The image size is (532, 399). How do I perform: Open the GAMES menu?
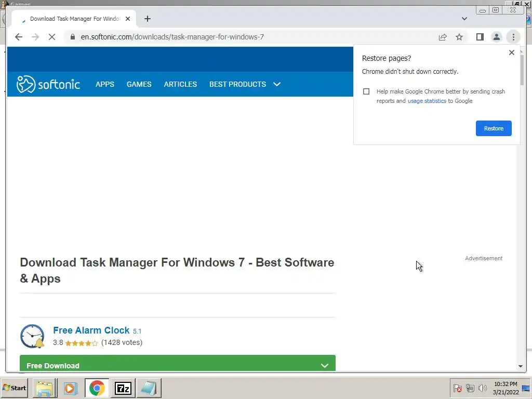(139, 84)
